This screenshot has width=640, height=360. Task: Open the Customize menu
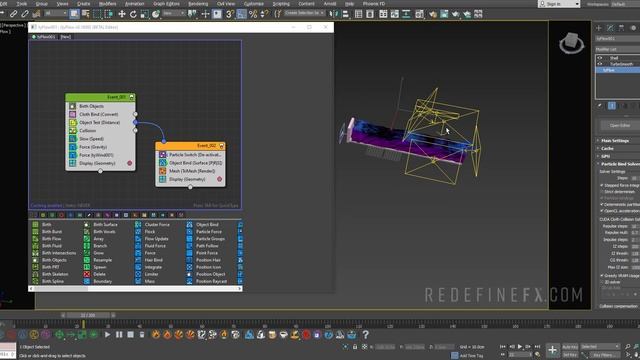click(x=253, y=4)
